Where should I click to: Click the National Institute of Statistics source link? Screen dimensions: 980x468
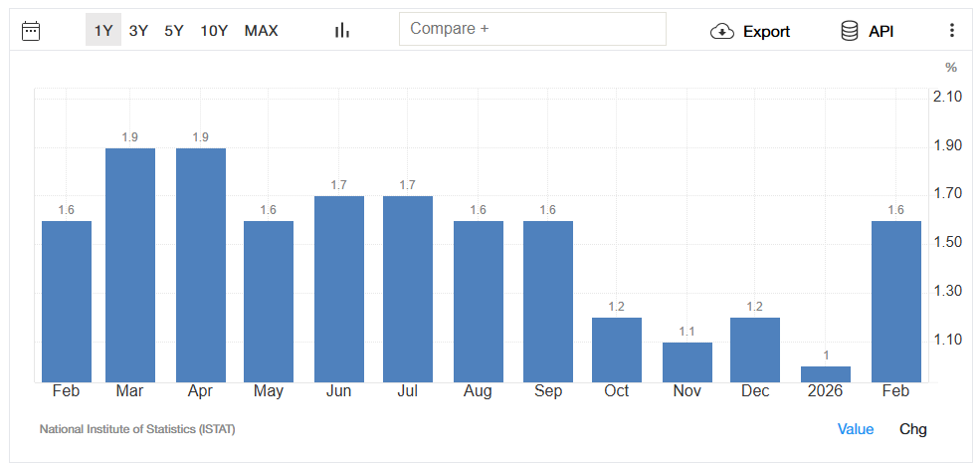(137, 429)
